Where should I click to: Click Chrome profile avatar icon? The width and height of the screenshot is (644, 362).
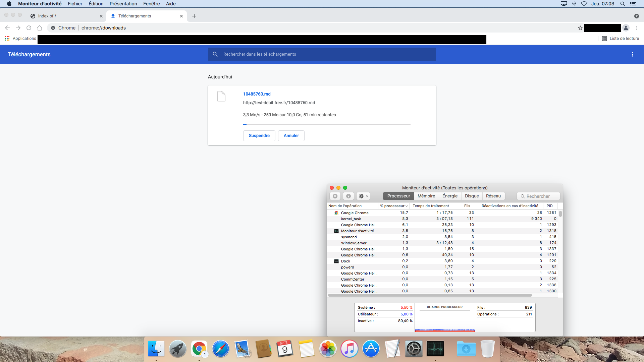[x=626, y=28]
